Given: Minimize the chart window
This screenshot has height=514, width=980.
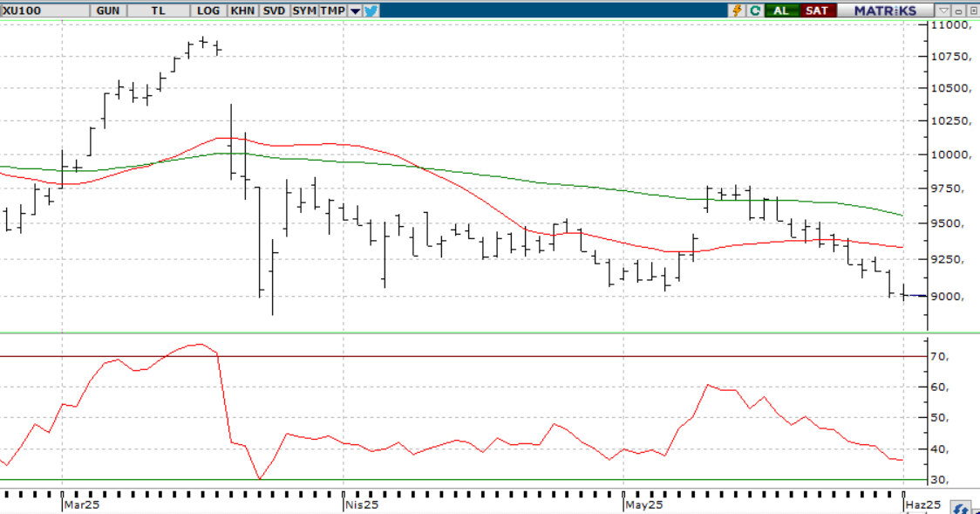Looking at the screenshot, I should pyautogui.click(x=958, y=10).
